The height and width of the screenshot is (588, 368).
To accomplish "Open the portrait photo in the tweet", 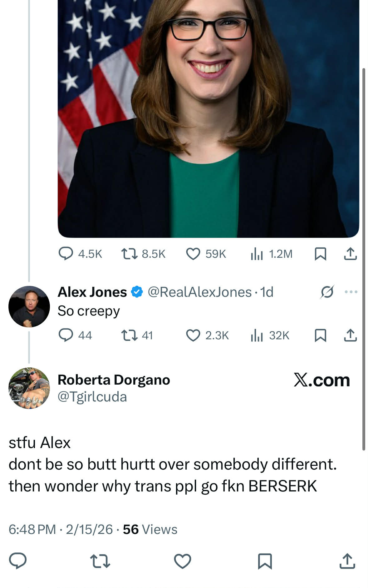I will tap(208, 119).
